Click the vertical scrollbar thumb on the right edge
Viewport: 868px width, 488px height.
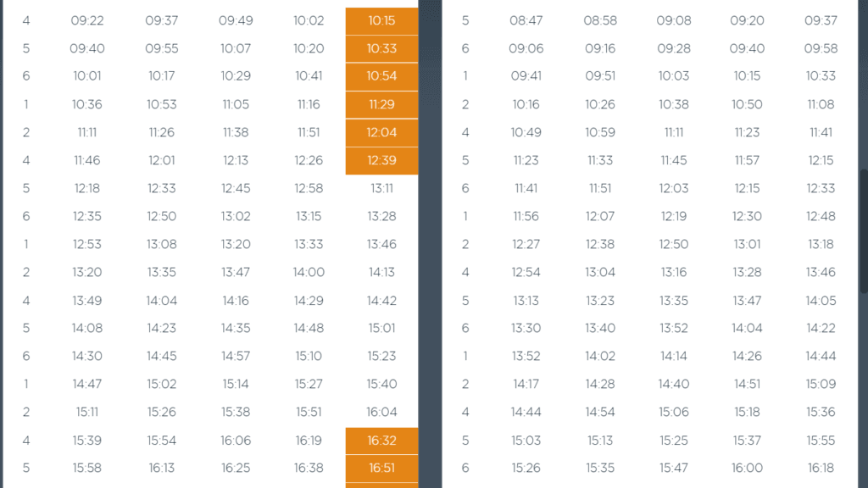pyautogui.click(x=864, y=231)
